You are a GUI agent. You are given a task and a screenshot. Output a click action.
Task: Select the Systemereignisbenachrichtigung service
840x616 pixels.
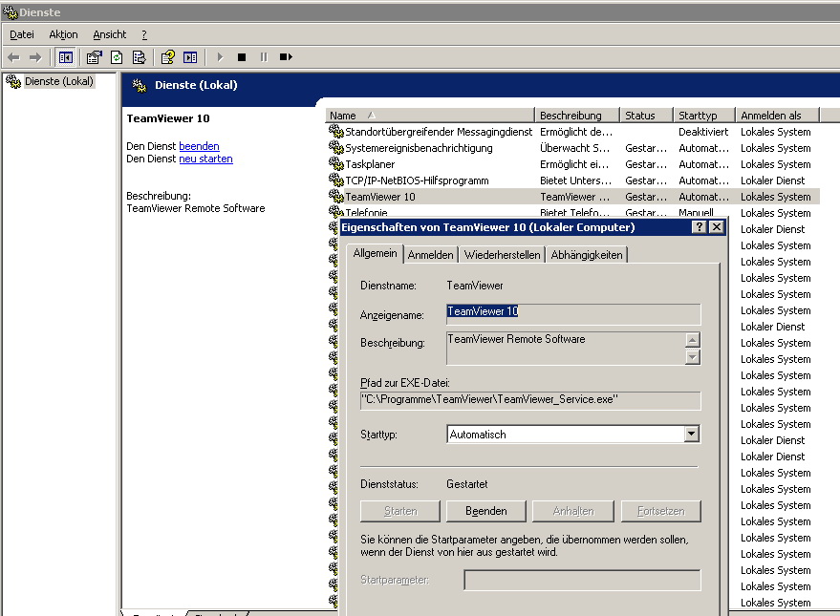(572, 148)
